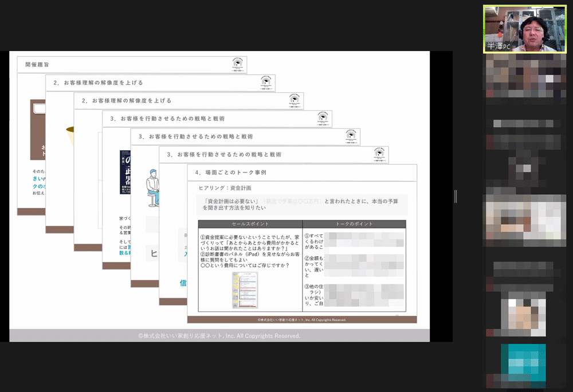Click the divider handle beside the shared screen
This screenshot has width=573, height=392.
(x=456, y=197)
